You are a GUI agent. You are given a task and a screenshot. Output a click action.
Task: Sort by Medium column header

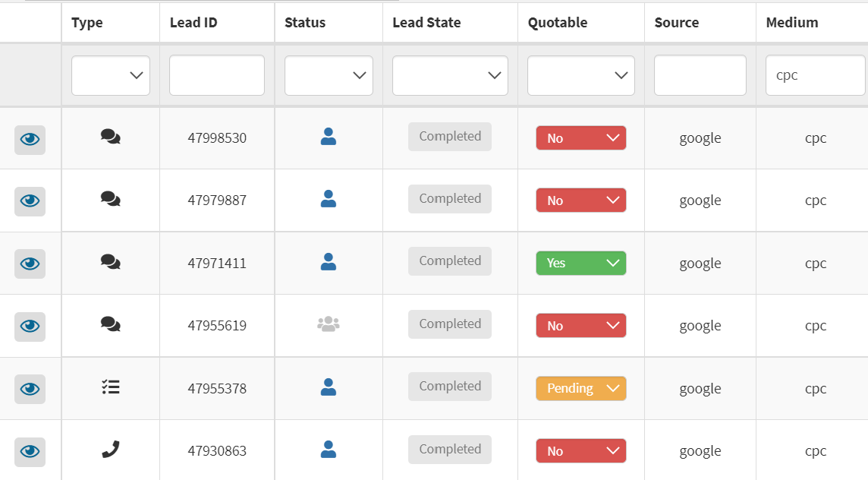tap(791, 23)
